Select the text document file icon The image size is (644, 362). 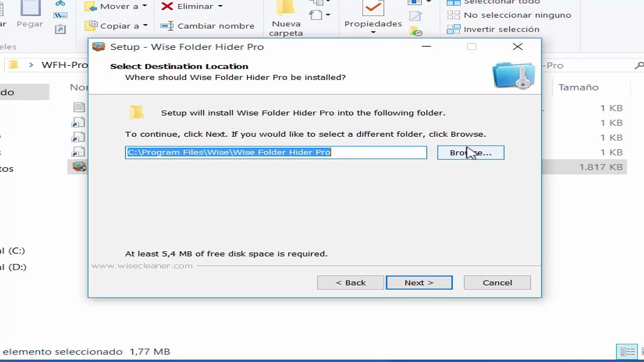point(79,107)
